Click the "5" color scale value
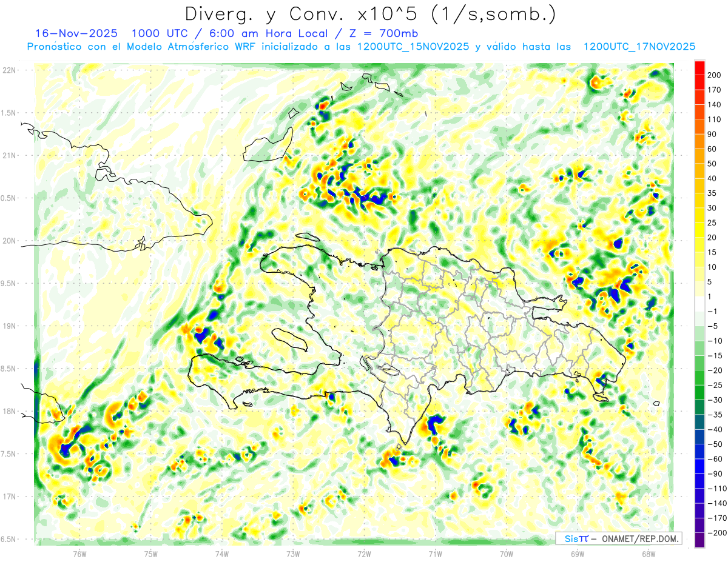728x562 pixels. 710,282
